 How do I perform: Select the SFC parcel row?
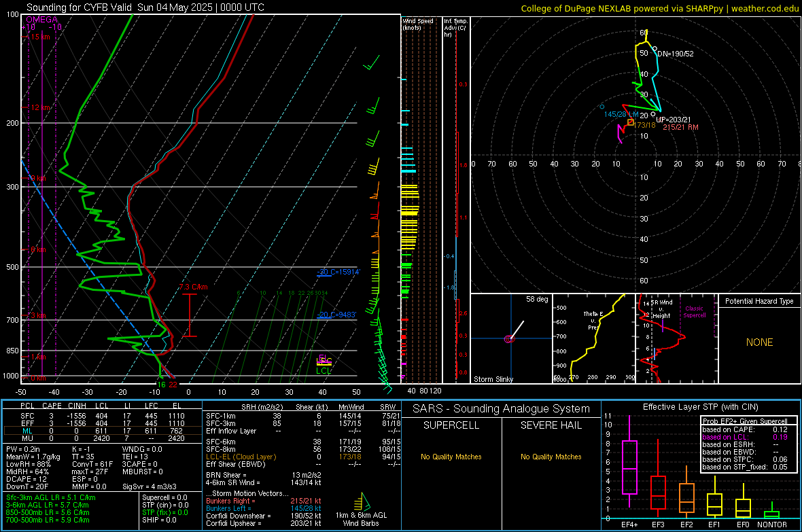(x=103, y=416)
